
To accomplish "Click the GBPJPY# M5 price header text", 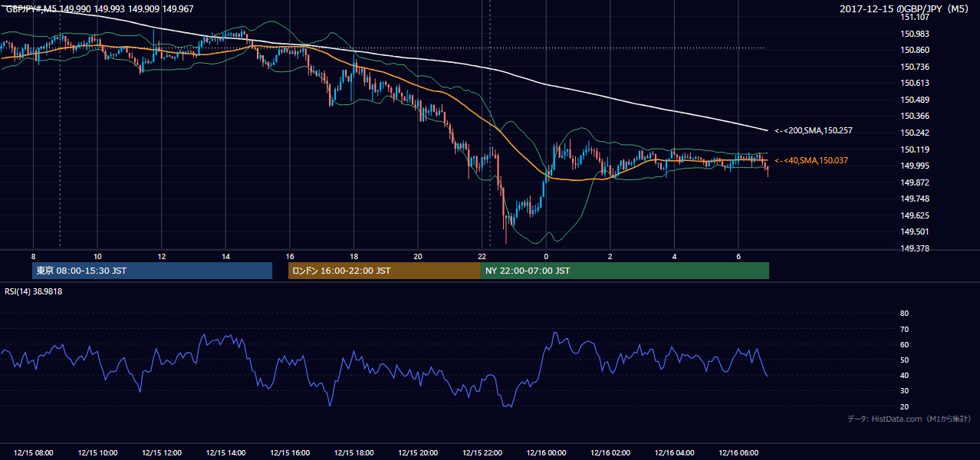I will [100, 9].
